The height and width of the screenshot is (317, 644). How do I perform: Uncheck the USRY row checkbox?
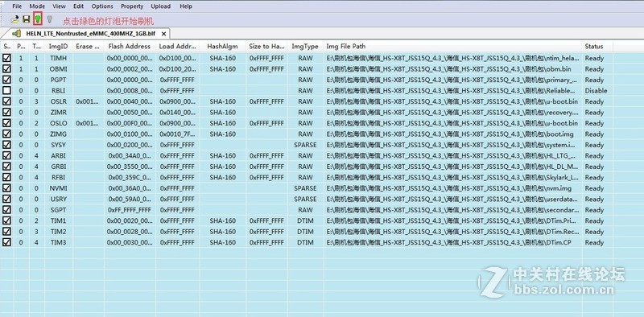coord(6,199)
